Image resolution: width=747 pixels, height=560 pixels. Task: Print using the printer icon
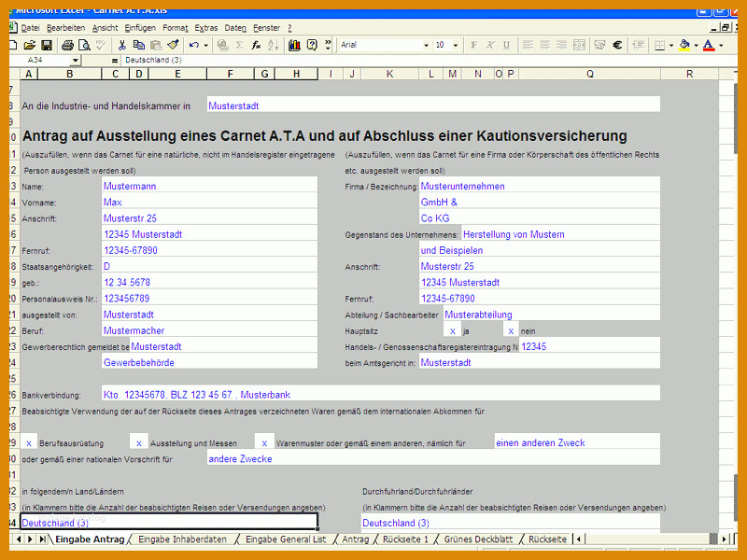67,45
